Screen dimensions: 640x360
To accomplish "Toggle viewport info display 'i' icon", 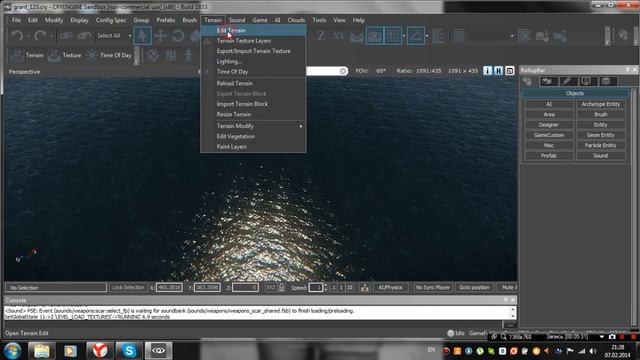I will pos(487,71).
